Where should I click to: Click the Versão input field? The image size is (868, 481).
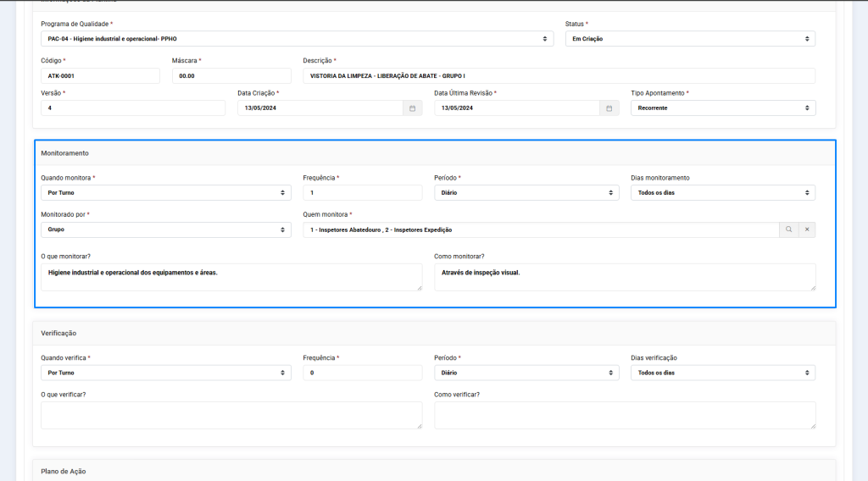point(132,108)
